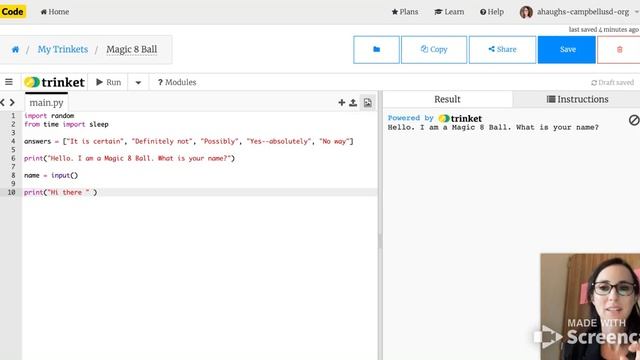Screen dimensions: 640x360
Task: Open the hamburger menu in editor
Action: coord(9,82)
